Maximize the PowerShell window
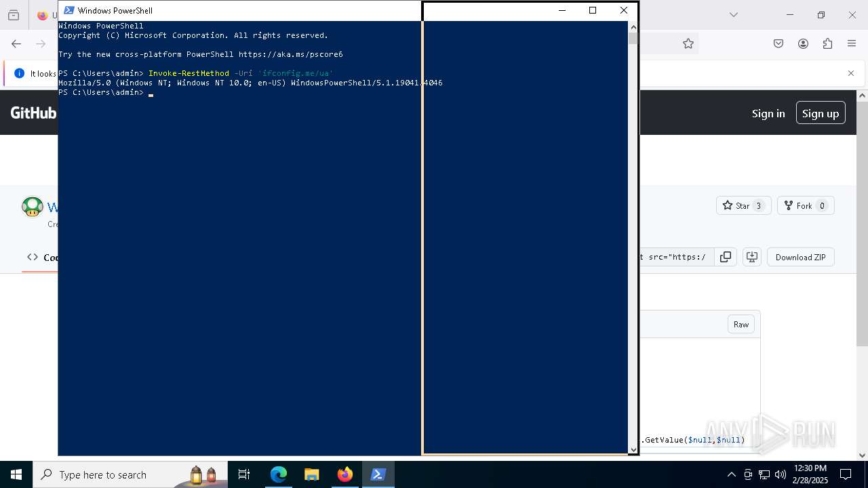 pyautogui.click(x=593, y=10)
